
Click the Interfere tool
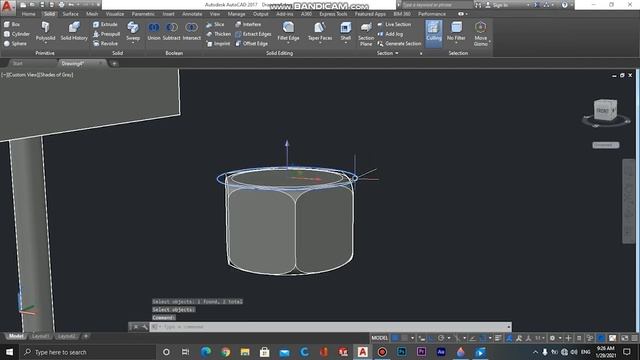pos(248,24)
